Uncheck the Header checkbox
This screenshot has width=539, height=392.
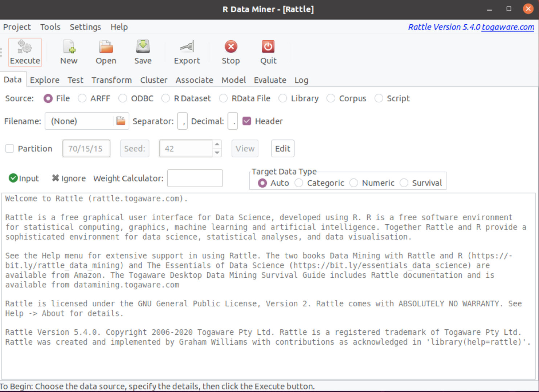tap(247, 121)
